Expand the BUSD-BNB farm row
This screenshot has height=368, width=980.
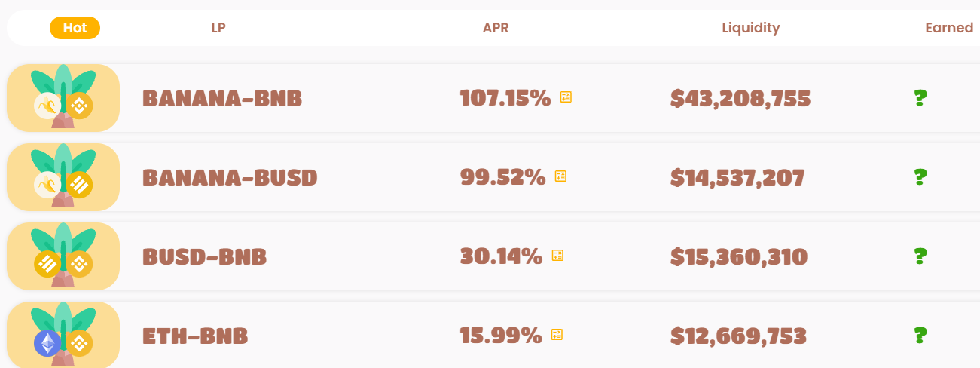[493, 256]
